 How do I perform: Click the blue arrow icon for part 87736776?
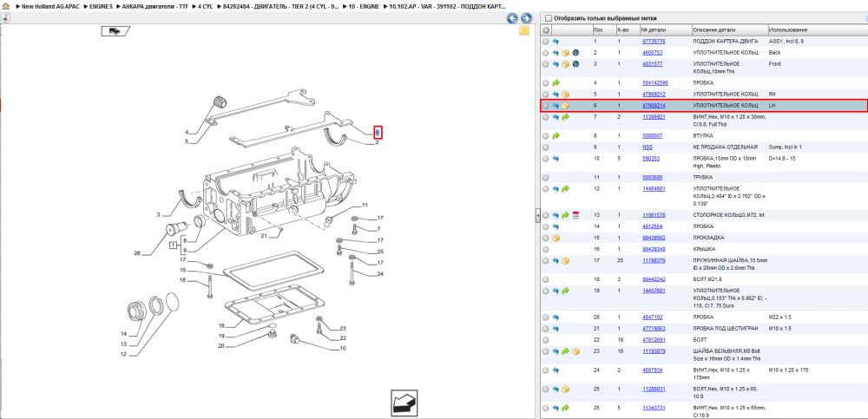tap(556, 42)
